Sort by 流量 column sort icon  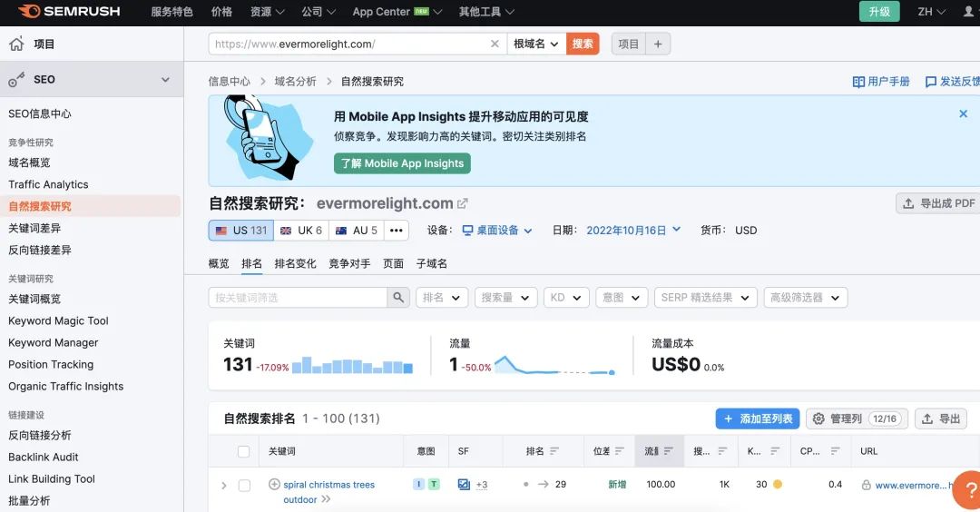(x=668, y=451)
